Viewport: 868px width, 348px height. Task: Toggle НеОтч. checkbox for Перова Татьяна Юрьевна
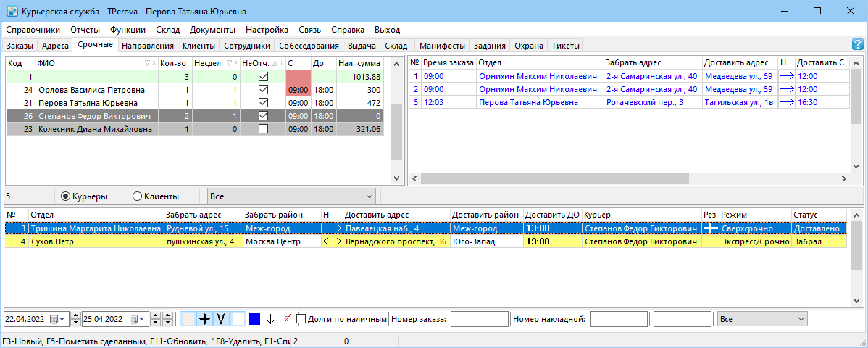coord(263,102)
